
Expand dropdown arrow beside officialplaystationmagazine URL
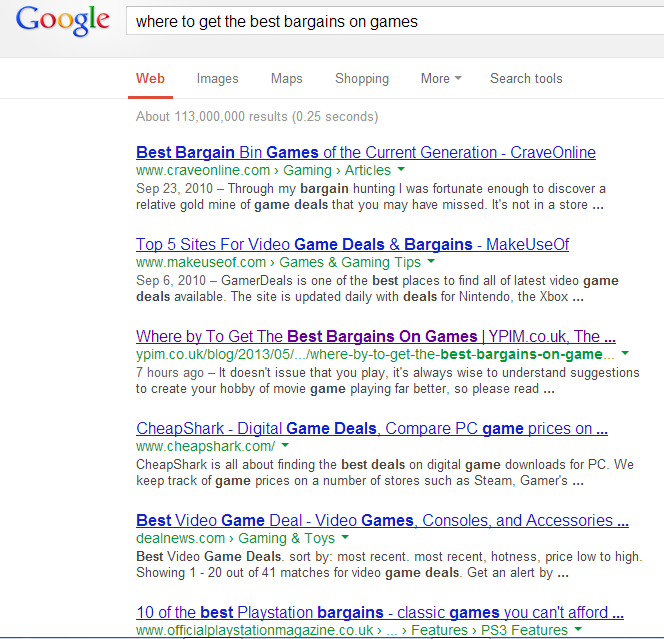click(x=578, y=629)
